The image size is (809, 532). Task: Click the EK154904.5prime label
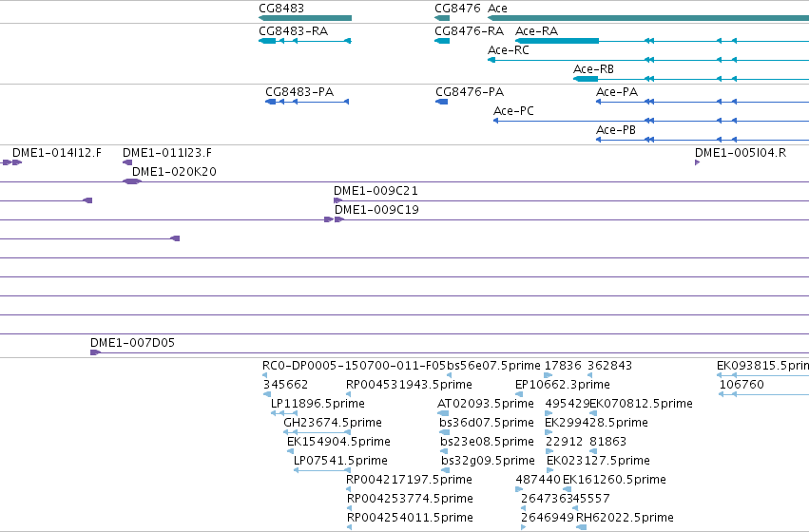pyautogui.click(x=338, y=442)
